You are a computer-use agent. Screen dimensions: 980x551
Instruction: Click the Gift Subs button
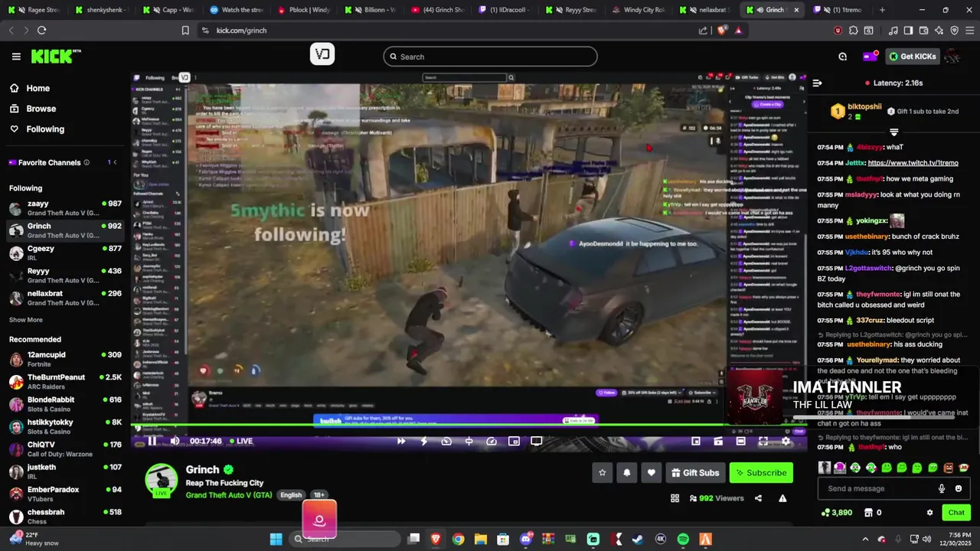[695, 473]
